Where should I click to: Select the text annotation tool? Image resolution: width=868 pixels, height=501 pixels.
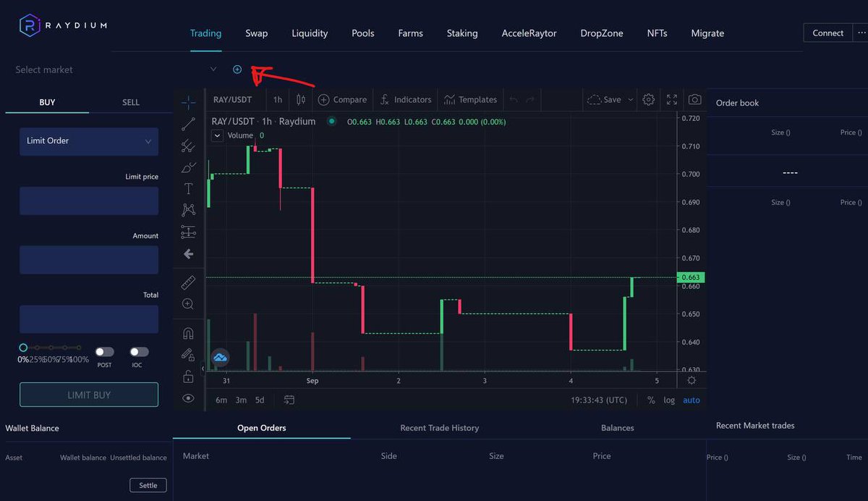(x=188, y=189)
